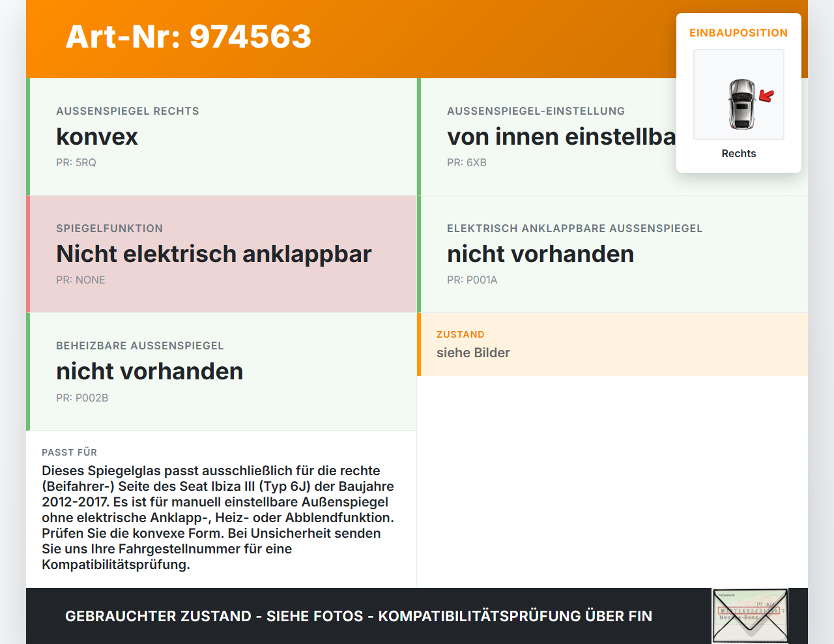Select 'nicht vorhanden' under elektrisch anklappbare
834x644 pixels.
point(540,254)
